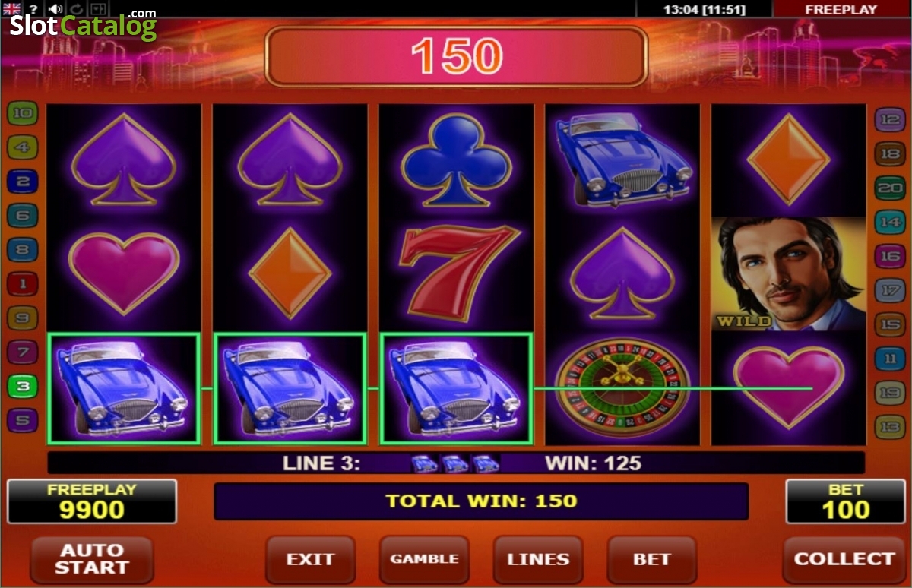Viewport: 912px width, 588px height.
Task: Select the green payline 3 marker
Action: click(22, 387)
